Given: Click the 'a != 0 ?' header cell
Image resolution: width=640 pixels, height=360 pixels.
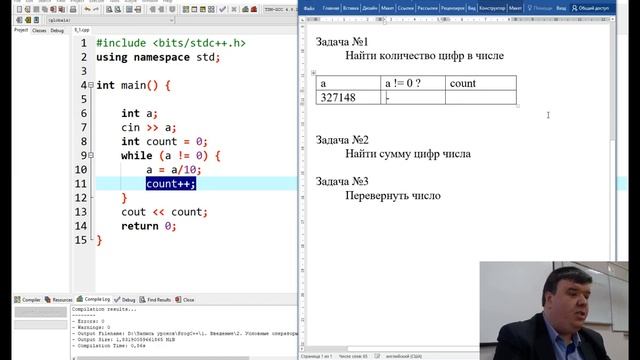Looking at the screenshot, I should coord(413,83).
